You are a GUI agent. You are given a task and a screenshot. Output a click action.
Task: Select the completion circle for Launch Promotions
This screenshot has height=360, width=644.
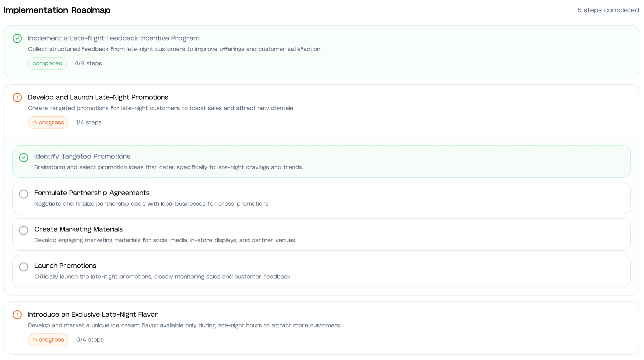pos(23,267)
